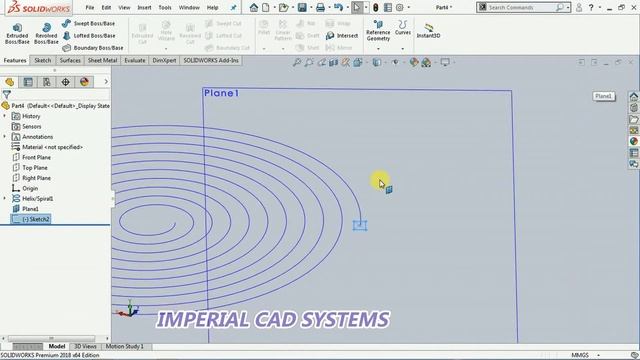Switch to the Evaluate tab
This screenshot has width=640, height=360.
(135, 60)
